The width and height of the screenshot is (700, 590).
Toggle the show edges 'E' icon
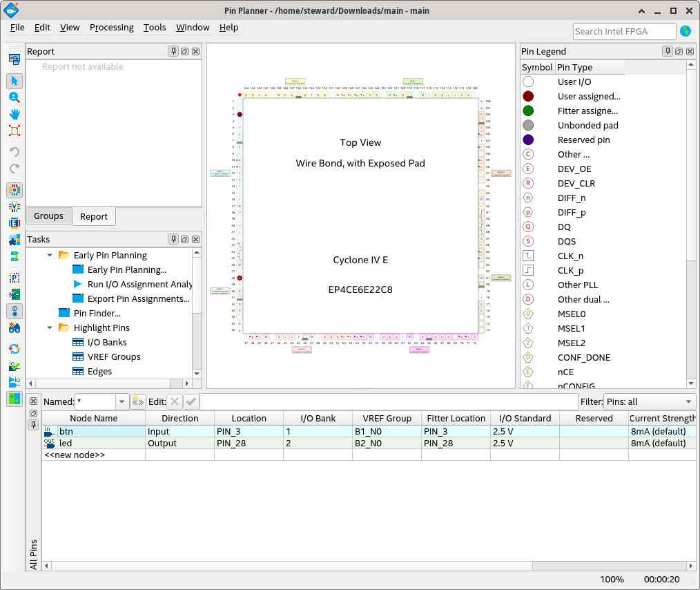click(x=14, y=223)
